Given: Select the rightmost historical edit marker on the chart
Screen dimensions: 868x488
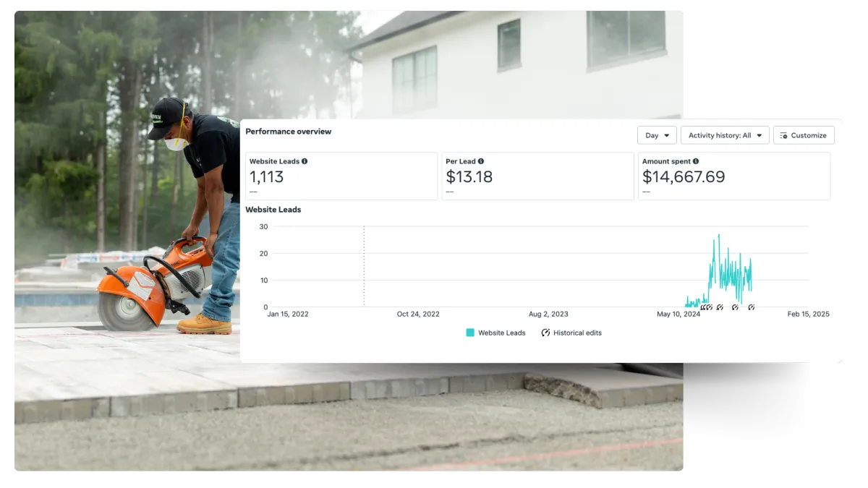Looking at the screenshot, I should 752,307.
